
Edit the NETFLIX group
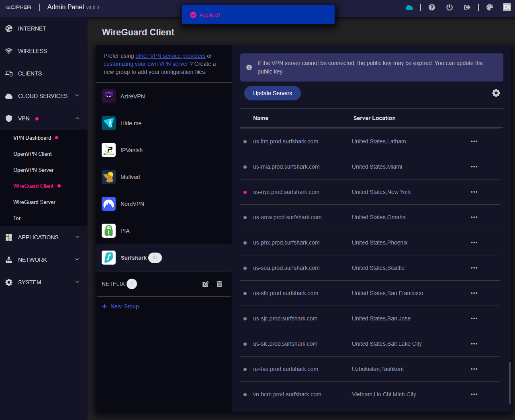tap(205, 284)
